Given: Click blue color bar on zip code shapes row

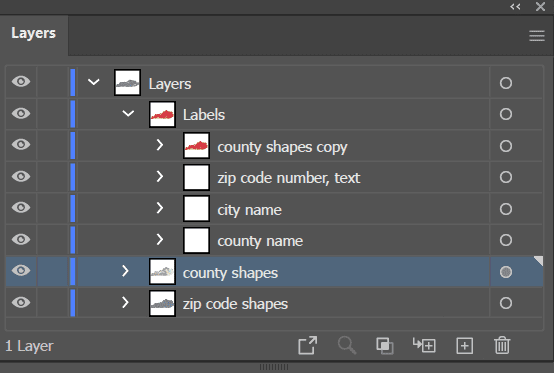Looking at the screenshot, I should point(73,303).
